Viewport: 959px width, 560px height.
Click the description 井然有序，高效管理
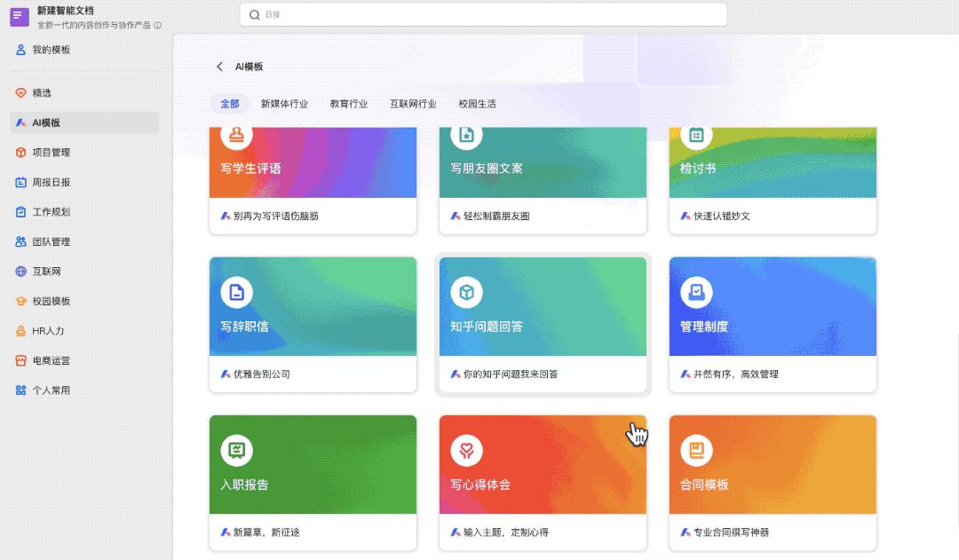736,375
